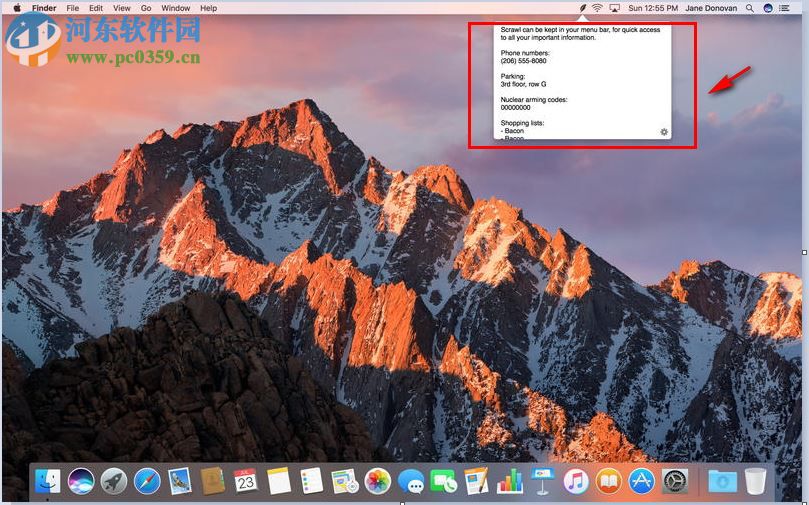Launch Photos from the Dock
The height and width of the screenshot is (505, 809).
point(378,482)
